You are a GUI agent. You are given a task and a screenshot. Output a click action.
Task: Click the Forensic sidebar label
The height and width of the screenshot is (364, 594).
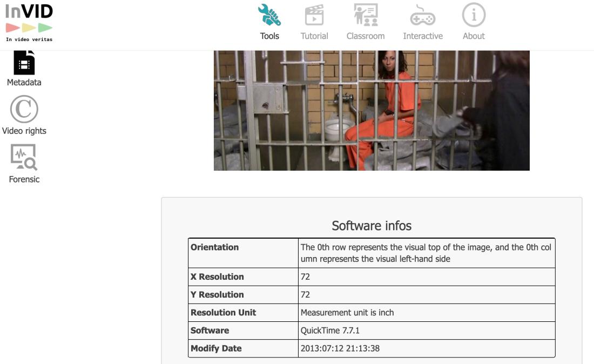(x=24, y=179)
